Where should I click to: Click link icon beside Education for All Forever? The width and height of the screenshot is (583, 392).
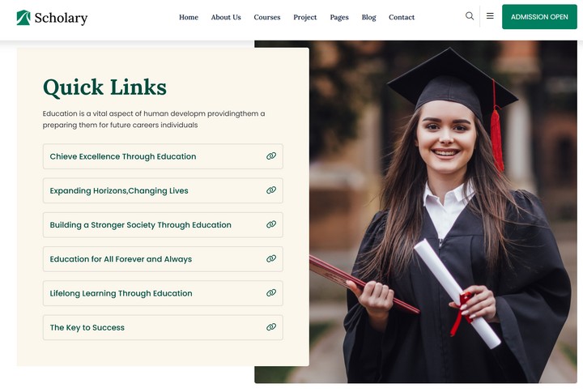pos(271,259)
